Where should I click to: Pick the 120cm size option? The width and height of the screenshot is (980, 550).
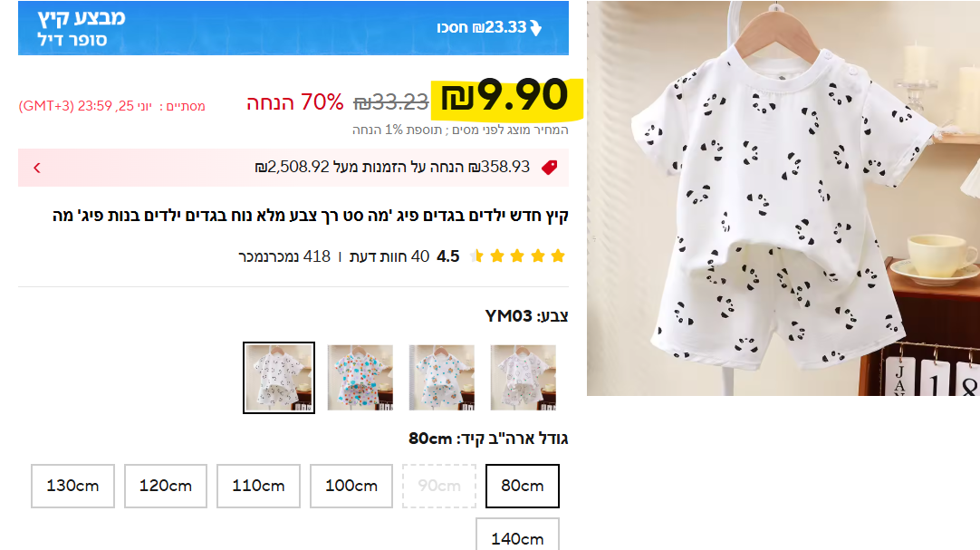tap(166, 486)
